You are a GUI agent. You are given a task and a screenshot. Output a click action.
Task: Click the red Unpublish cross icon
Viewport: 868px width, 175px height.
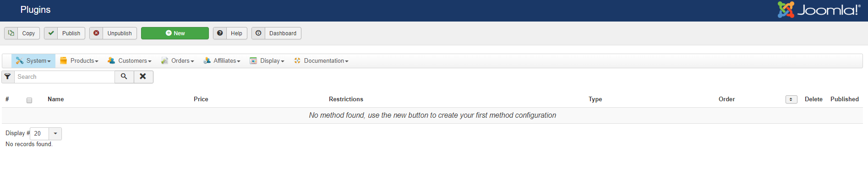pos(96,33)
